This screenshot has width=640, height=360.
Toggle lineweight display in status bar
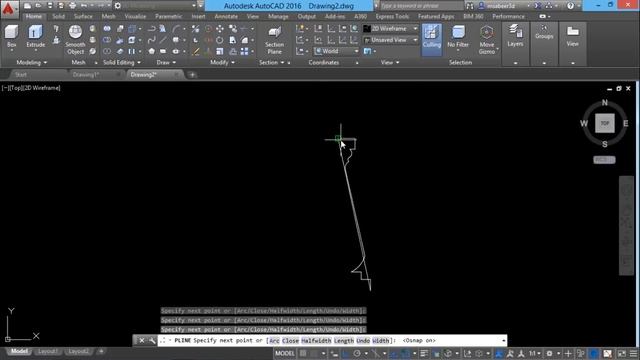click(424, 353)
